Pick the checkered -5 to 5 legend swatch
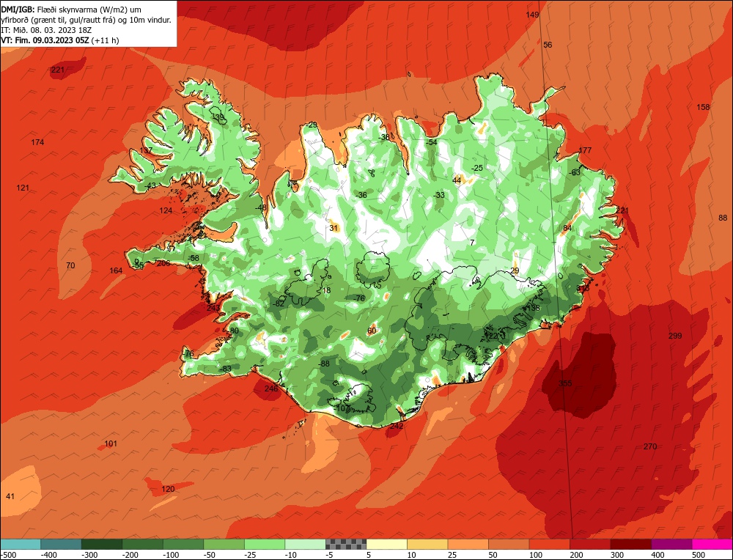733x560 pixels. tap(346, 544)
